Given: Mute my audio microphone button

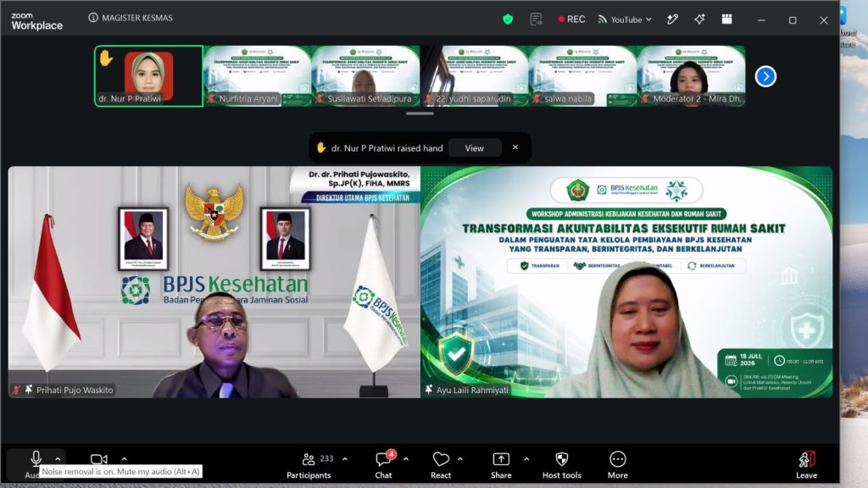Looking at the screenshot, I should (36, 458).
